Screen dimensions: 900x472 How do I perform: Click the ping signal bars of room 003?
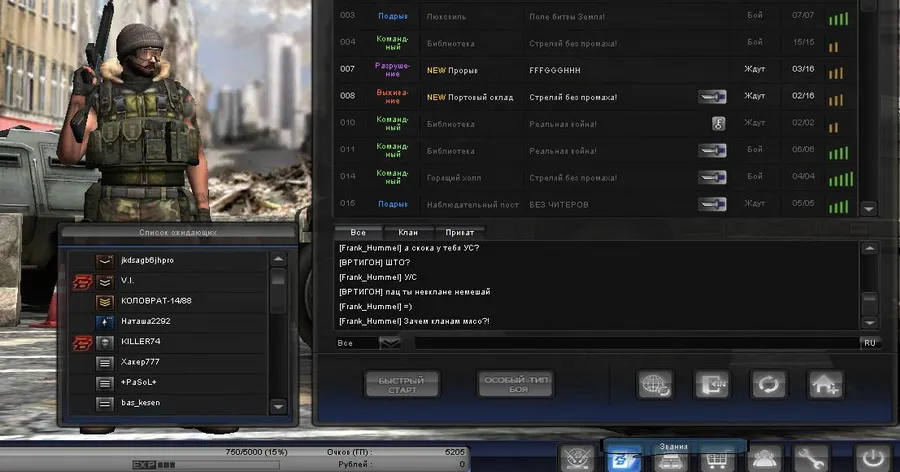[839, 19]
